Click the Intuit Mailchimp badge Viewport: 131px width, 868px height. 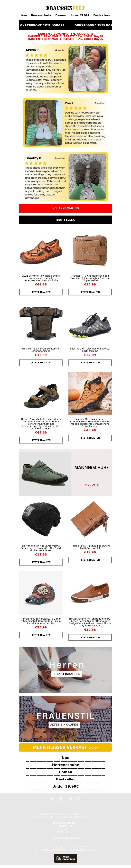click(65, 858)
